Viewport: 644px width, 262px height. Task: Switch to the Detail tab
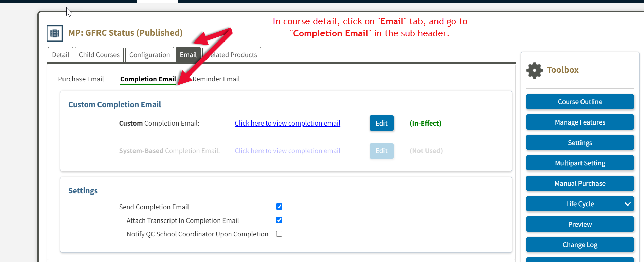click(60, 54)
